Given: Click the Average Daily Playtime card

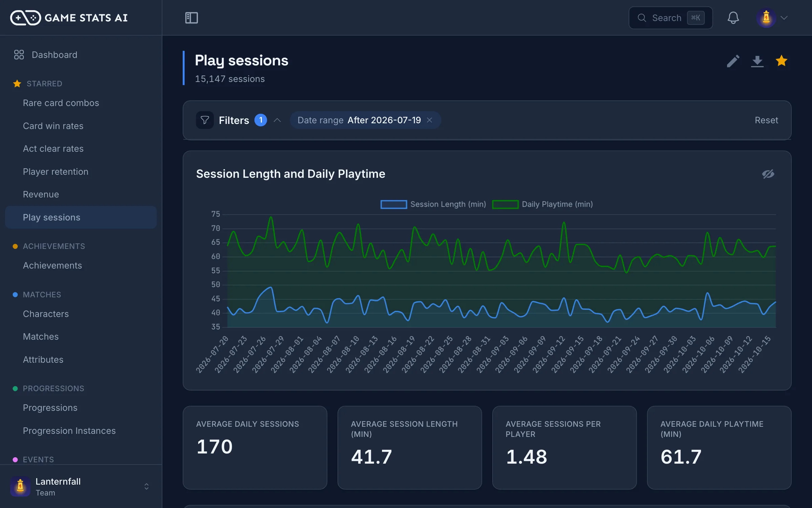Looking at the screenshot, I should [x=719, y=448].
